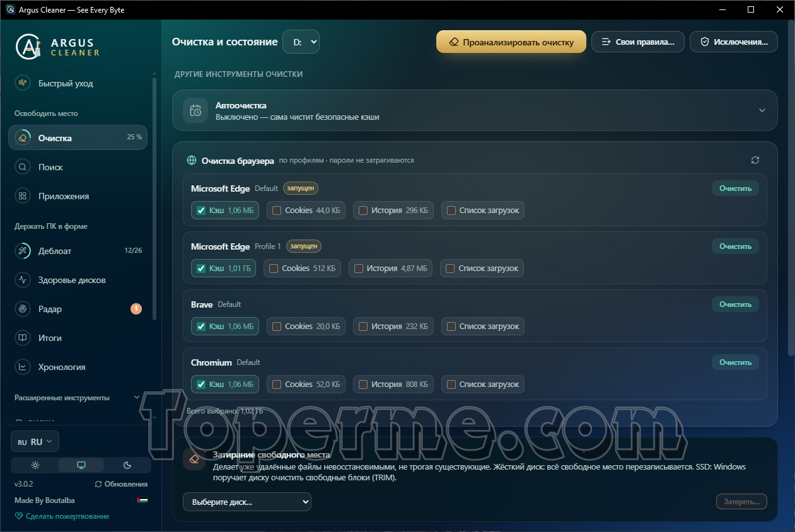Check Список загрузок for Chromium
This screenshot has width=795, height=532.
[451, 385]
